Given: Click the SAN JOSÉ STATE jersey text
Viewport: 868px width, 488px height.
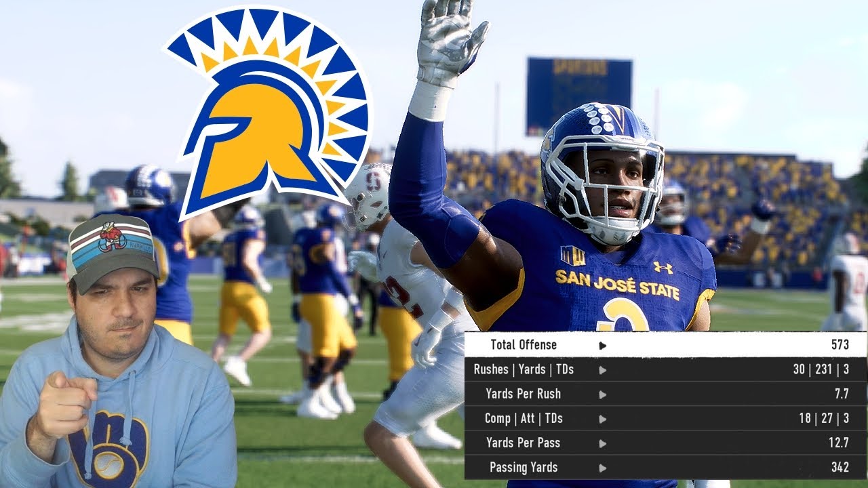Looking at the screenshot, I should 617,285.
